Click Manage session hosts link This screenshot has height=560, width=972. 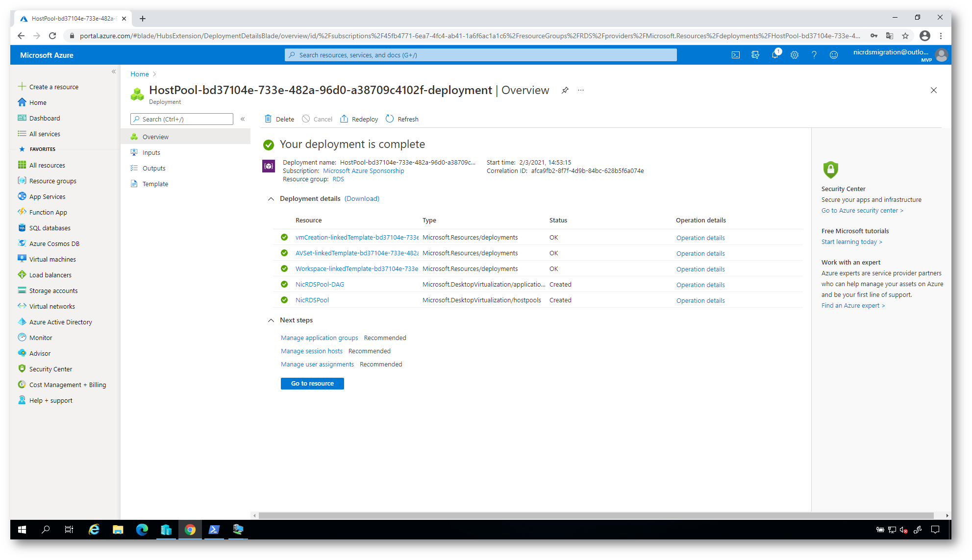(x=312, y=351)
